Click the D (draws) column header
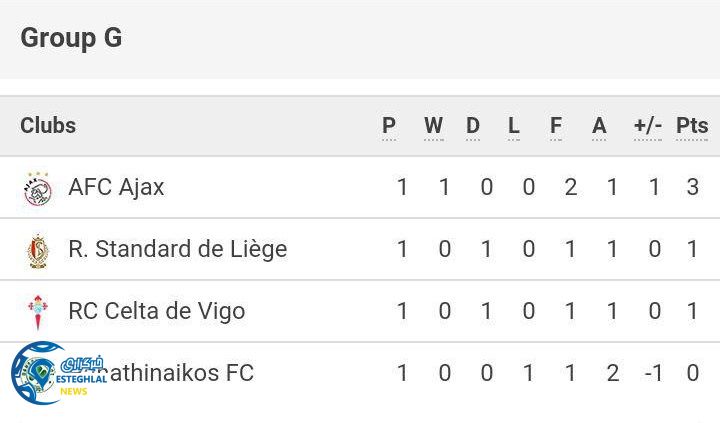The width and height of the screenshot is (720, 423). pyautogui.click(x=473, y=126)
